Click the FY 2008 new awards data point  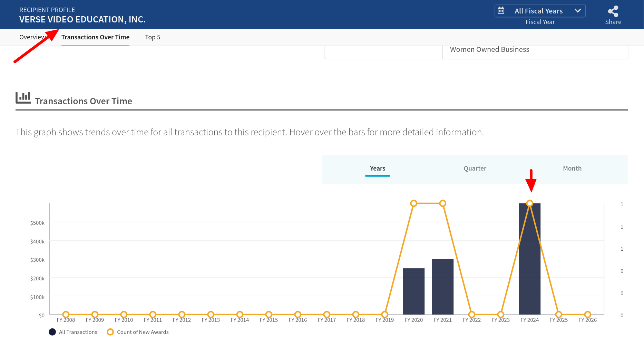(x=66, y=314)
